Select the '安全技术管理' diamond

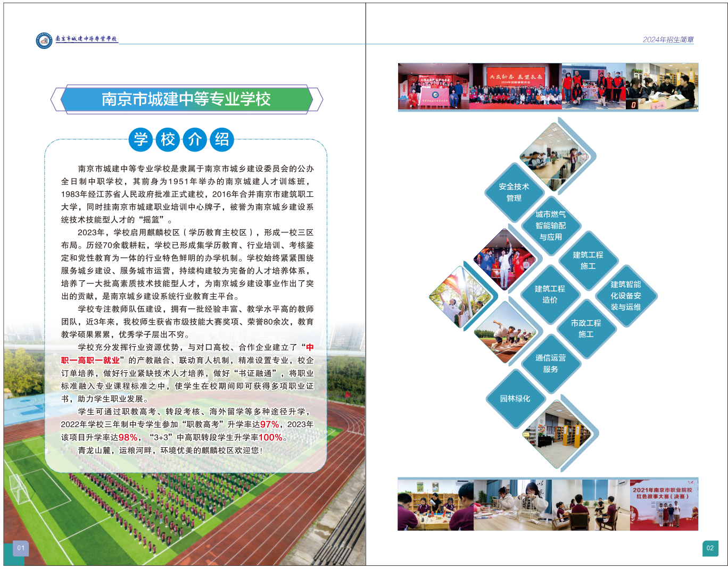click(514, 193)
